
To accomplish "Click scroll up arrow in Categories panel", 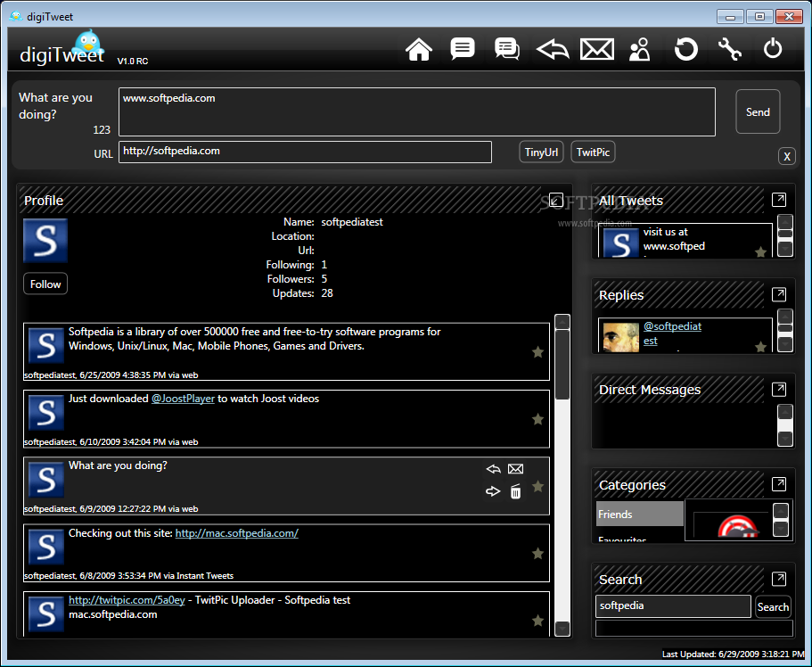I will coord(781,510).
